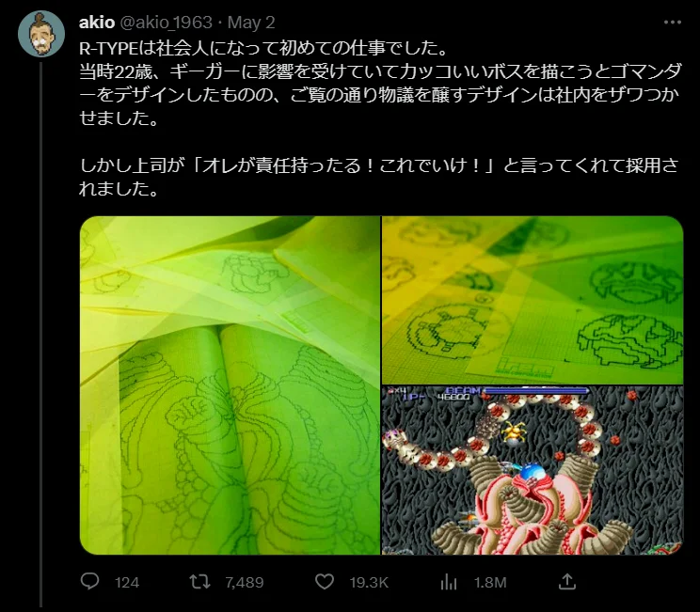Click the share upload icon
The height and width of the screenshot is (612, 700).
(567, 582)
